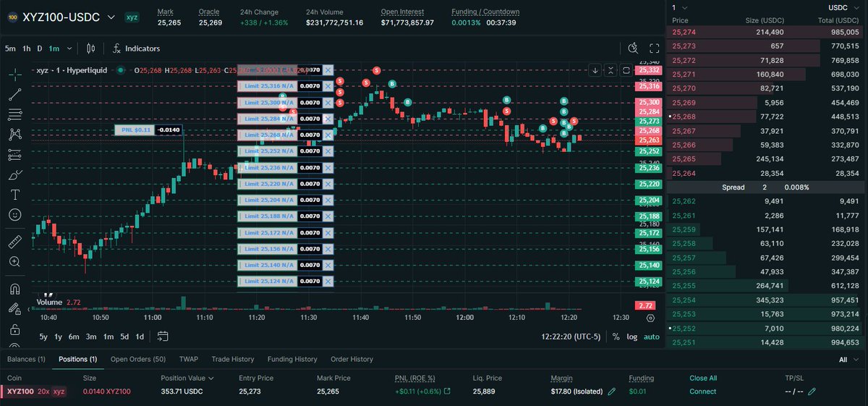Edit TP/SL with the pencil icon
The width and height of the screenshot is (868, 406).
[x=812, y=392]
